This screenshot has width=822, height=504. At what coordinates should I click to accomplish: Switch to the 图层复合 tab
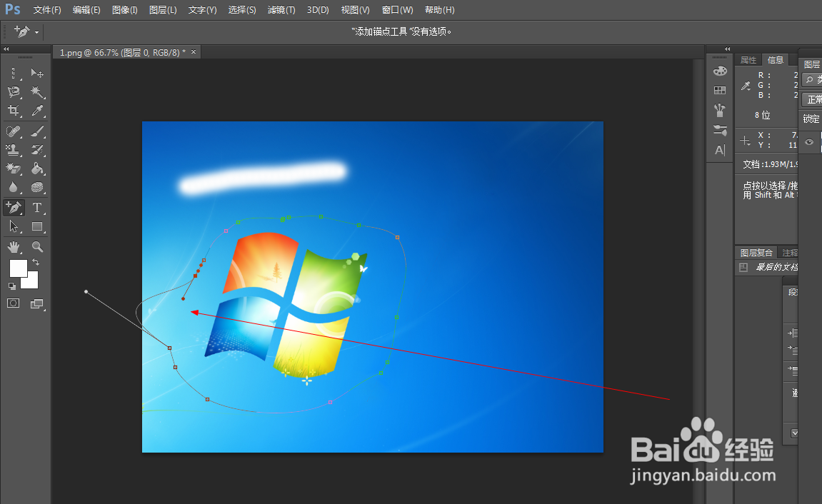tap(756, 253)
